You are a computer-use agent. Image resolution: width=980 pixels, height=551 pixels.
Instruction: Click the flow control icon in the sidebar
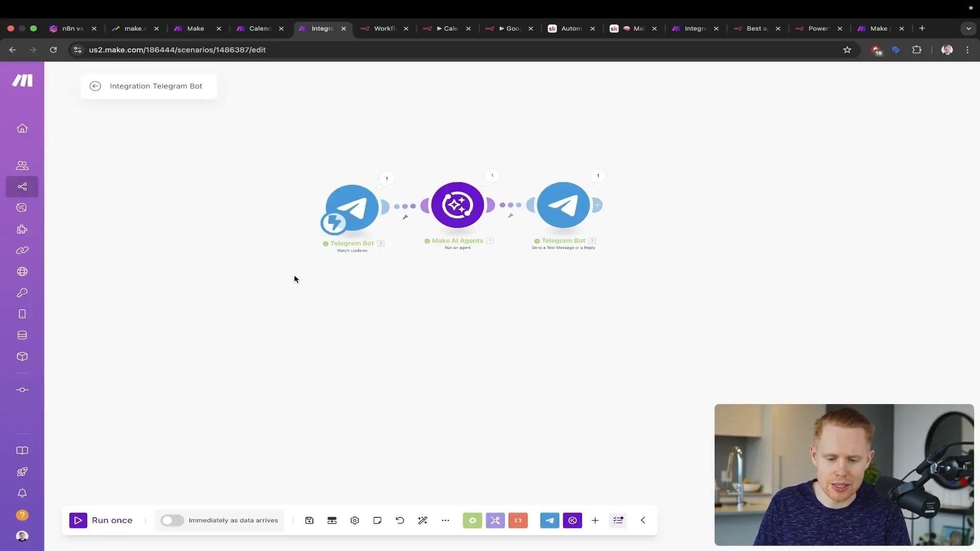point(22,390)
